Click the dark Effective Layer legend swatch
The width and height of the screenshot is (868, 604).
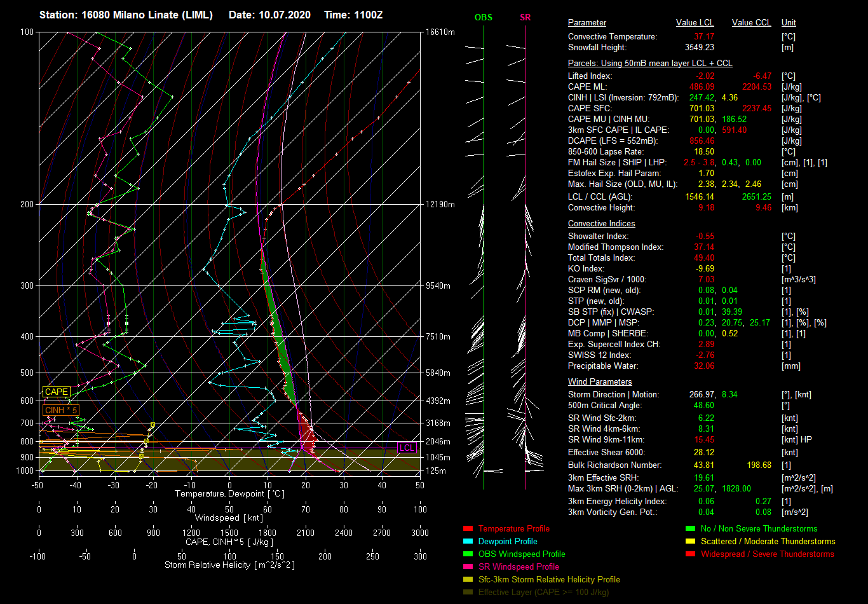click(468, 592)
